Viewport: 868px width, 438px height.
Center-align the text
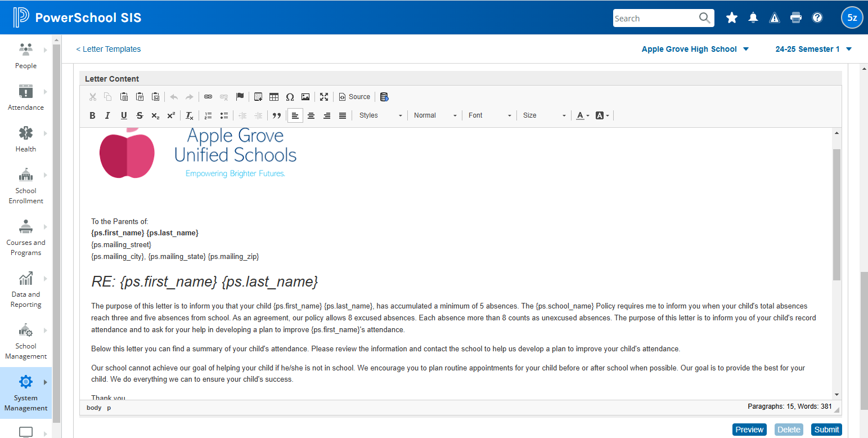pos(311,115)
